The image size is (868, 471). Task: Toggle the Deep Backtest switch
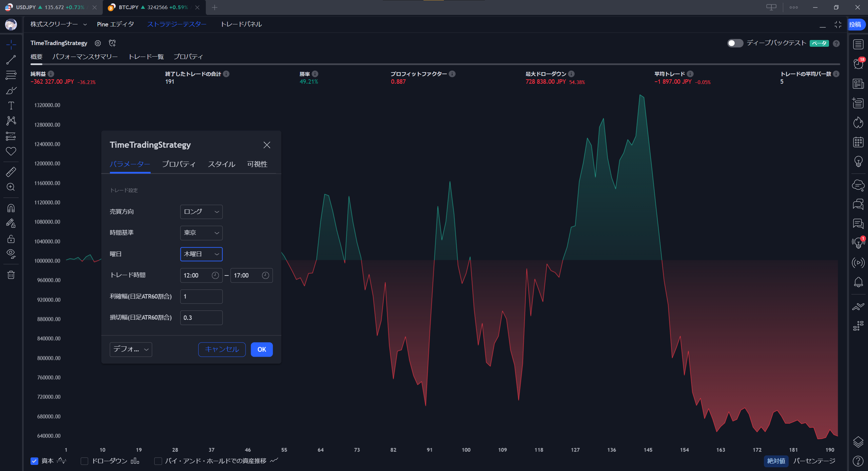(735, 43)
